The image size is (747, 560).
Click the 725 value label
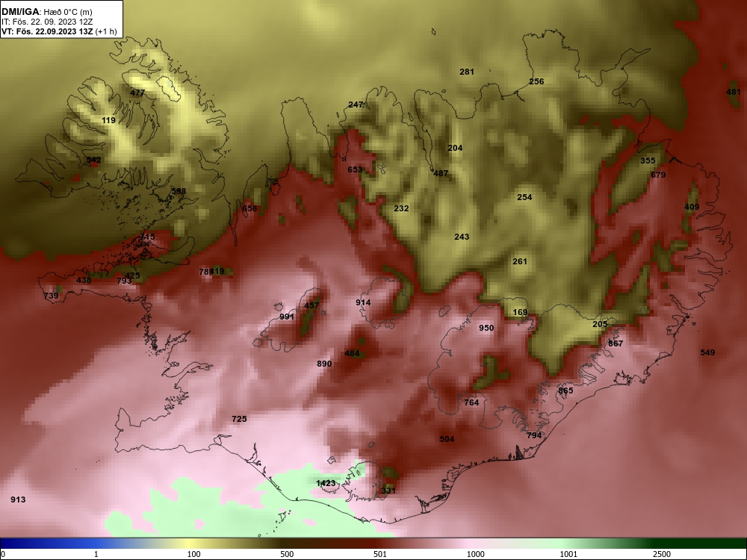click(239, 419)
